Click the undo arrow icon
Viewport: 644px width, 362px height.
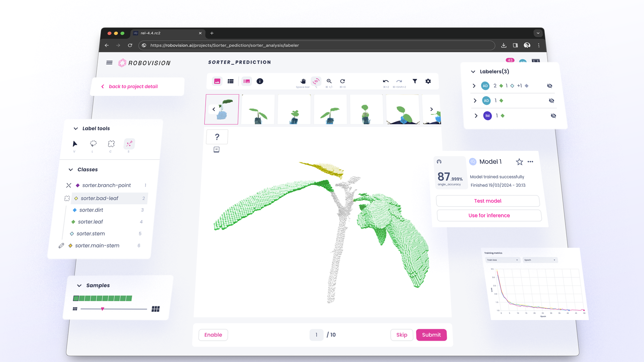click(x=385, y=81)
